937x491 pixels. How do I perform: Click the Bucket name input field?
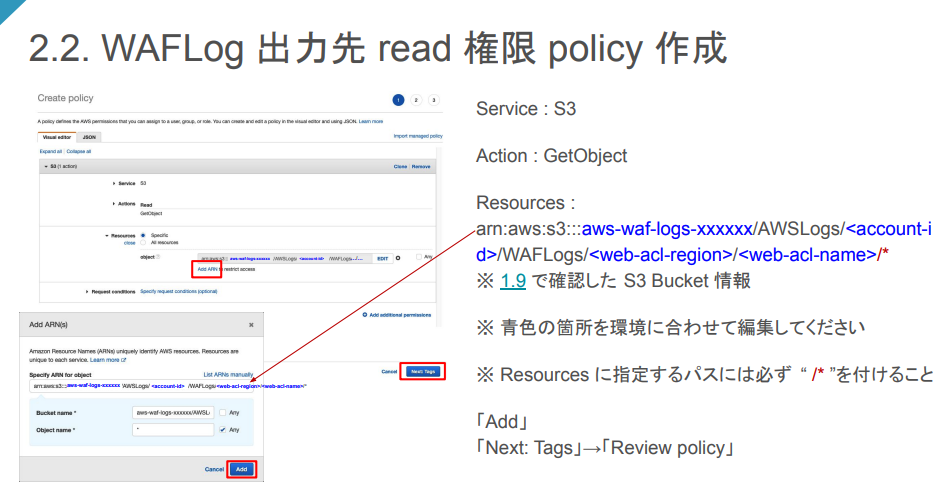[173, 412]
